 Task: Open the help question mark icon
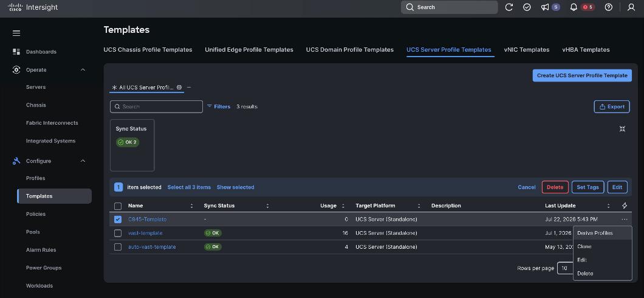(609, 7)
